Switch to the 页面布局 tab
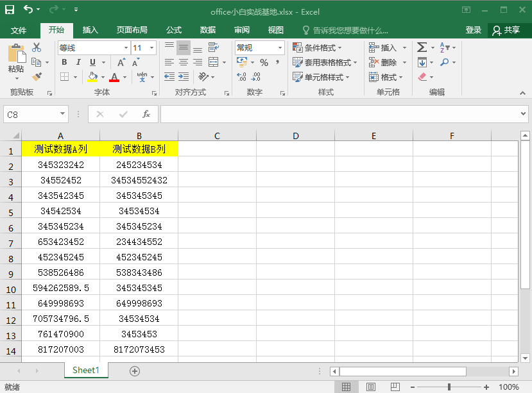Screen dimensions: 532x393 point(132,30)
